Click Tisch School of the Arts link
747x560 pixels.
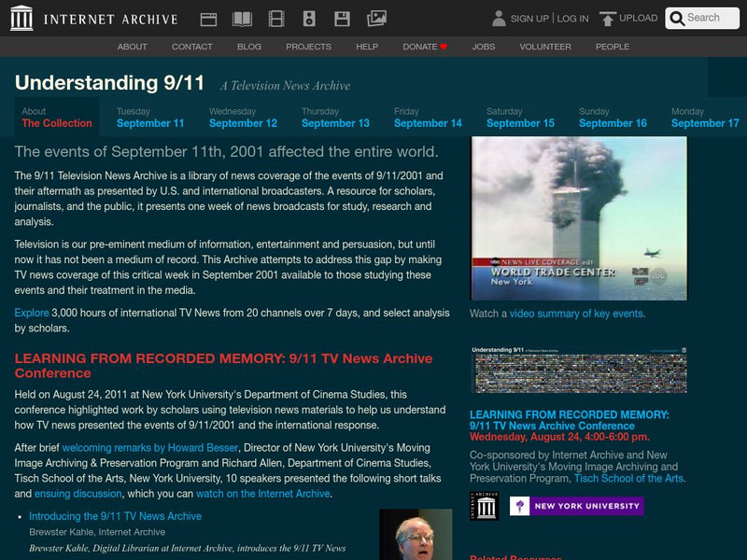point(628,479)
